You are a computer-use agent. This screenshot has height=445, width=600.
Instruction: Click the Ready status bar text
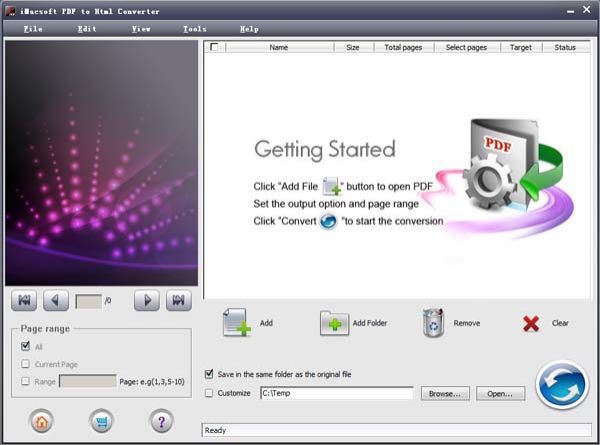215,430
